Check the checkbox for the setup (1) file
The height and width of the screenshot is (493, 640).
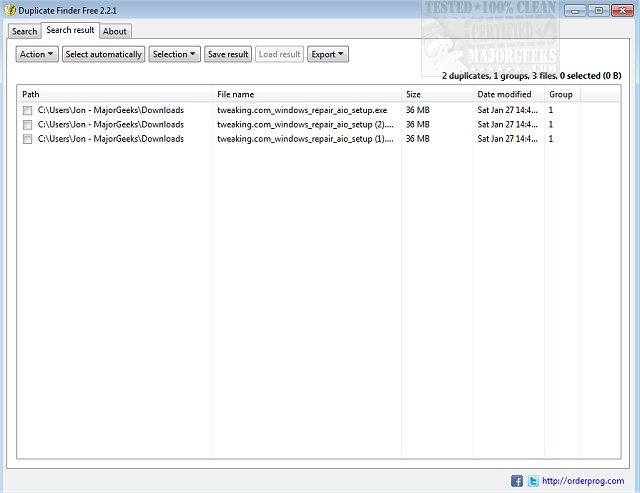(x=27, y=139)
